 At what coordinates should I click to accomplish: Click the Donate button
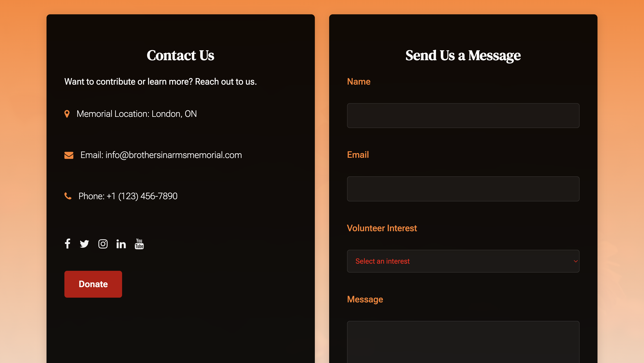93,284
